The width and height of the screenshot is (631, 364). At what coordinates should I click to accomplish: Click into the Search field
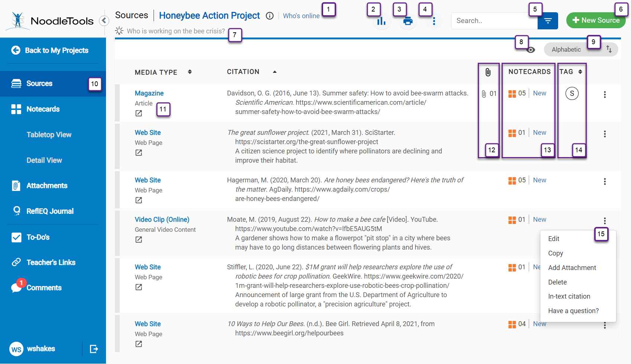tap(494, 21)
